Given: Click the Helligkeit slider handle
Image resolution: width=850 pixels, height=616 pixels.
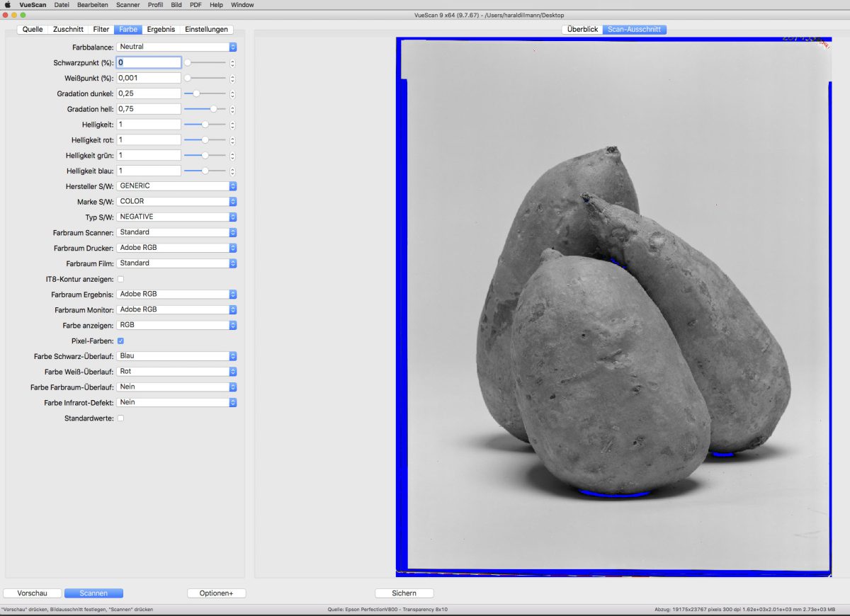Looking at the screenshot, I should point(205,125).
